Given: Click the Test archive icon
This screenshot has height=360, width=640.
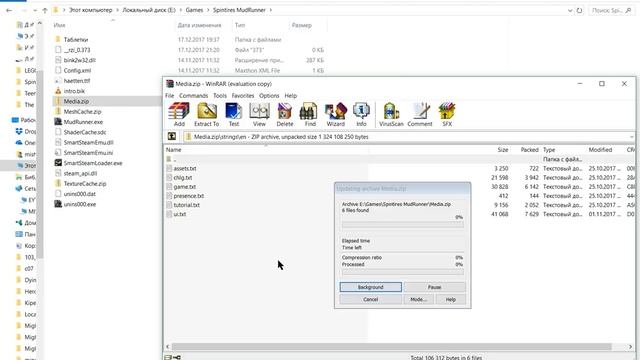Looking at the screenshot, I should point(233,114).
